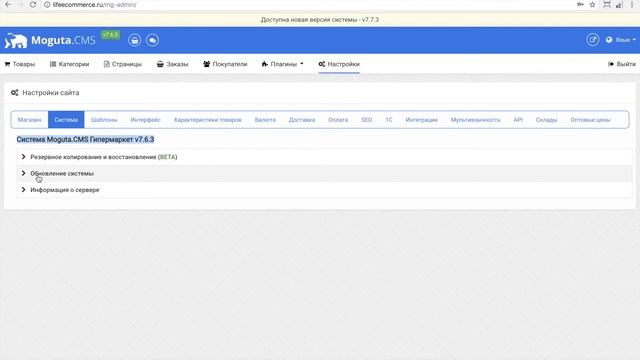Switch to the Оптовые цены tab
Image resolution: width=640 pixels, height=360 pixels.
coord(590,120)
